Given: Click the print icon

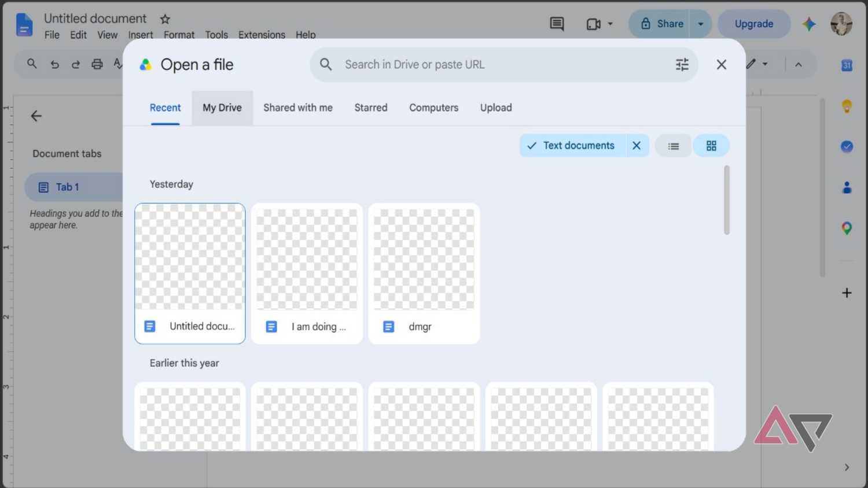Looking at the screenshot, I should (97, 64).
